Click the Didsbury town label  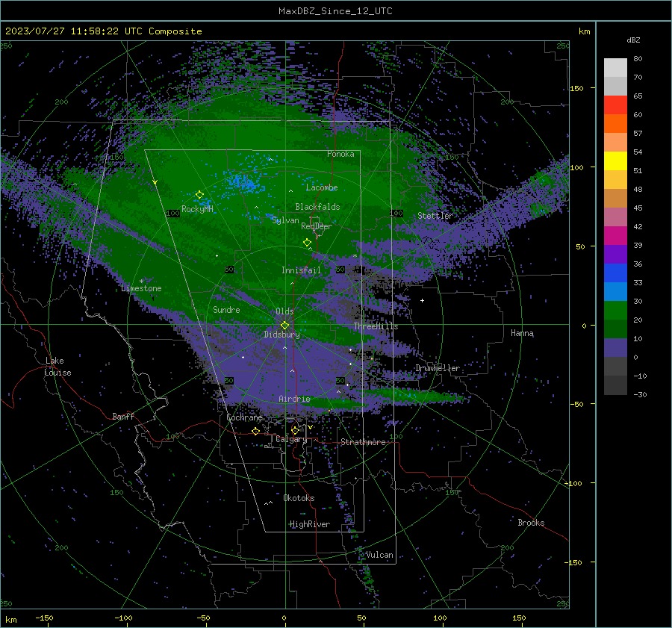281,335
